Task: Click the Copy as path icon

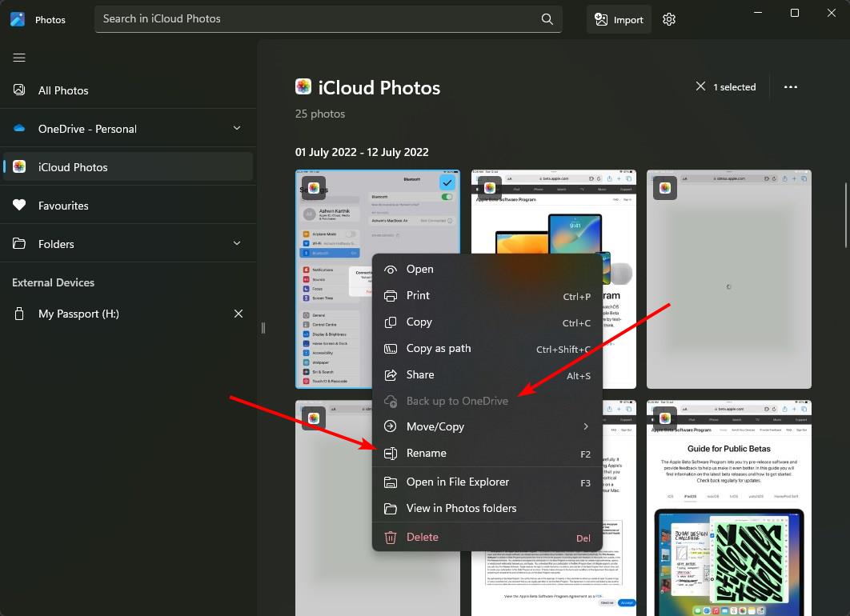Action: (x=391, y=349)
